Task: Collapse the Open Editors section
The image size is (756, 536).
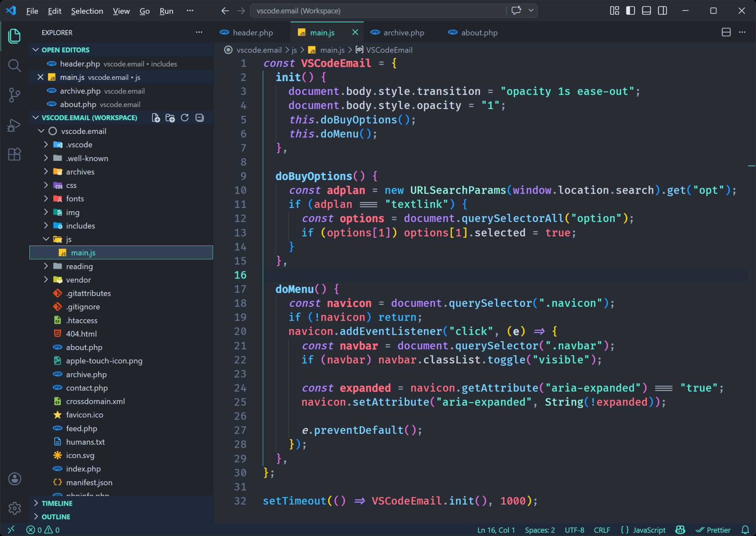Action: 36,50
